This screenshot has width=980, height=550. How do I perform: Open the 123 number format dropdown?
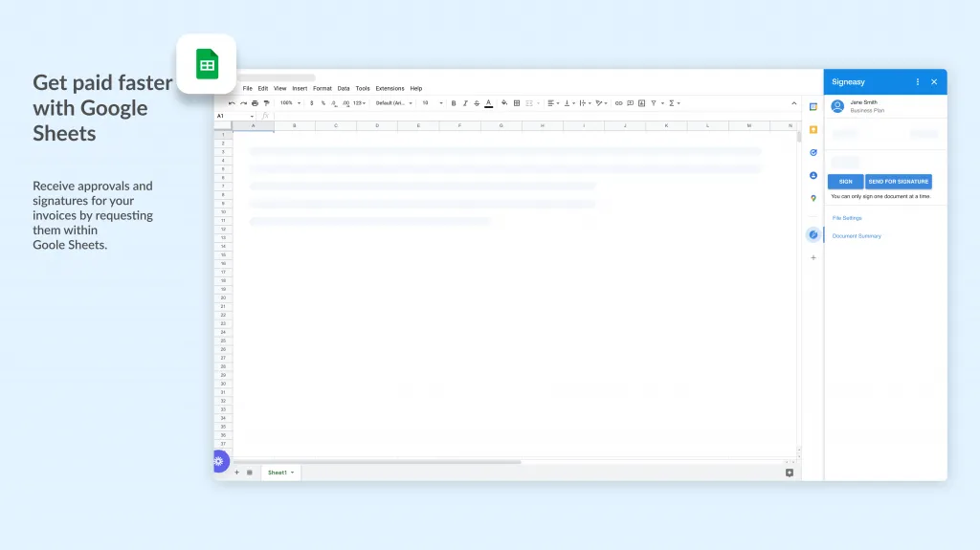[x=360, y=103]
